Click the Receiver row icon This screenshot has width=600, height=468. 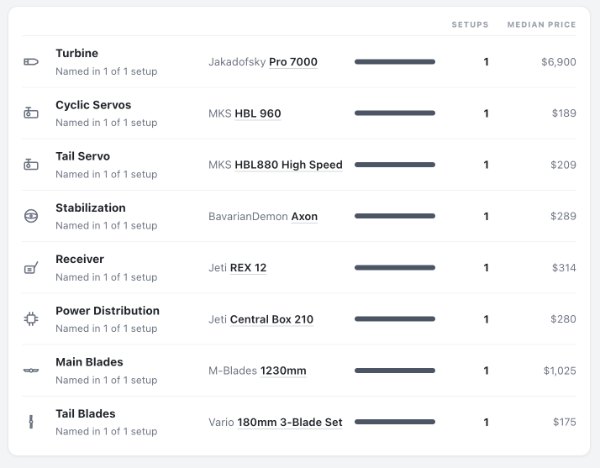pos(31,267)
